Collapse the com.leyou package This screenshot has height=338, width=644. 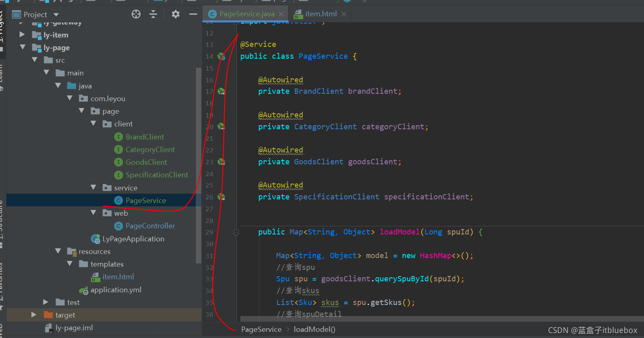pyautogui.click(x=70, y=98)
